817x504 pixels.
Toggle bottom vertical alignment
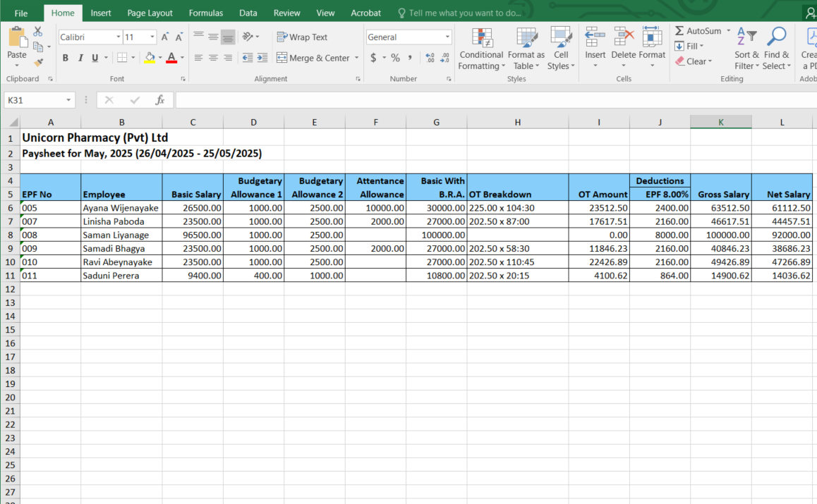tap(228, 37)
